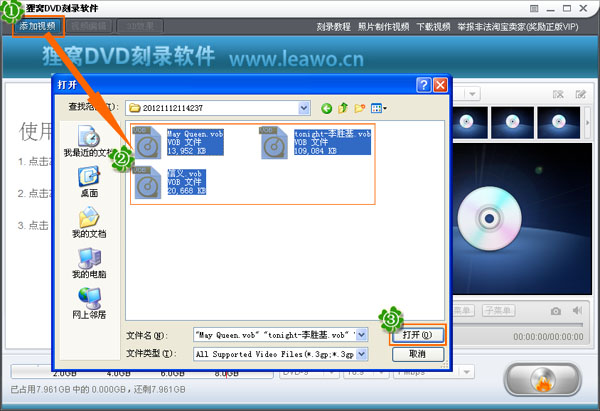
Task: Expand the 文件名 filename dropdown arrow
Action: (x=362, y=335)
